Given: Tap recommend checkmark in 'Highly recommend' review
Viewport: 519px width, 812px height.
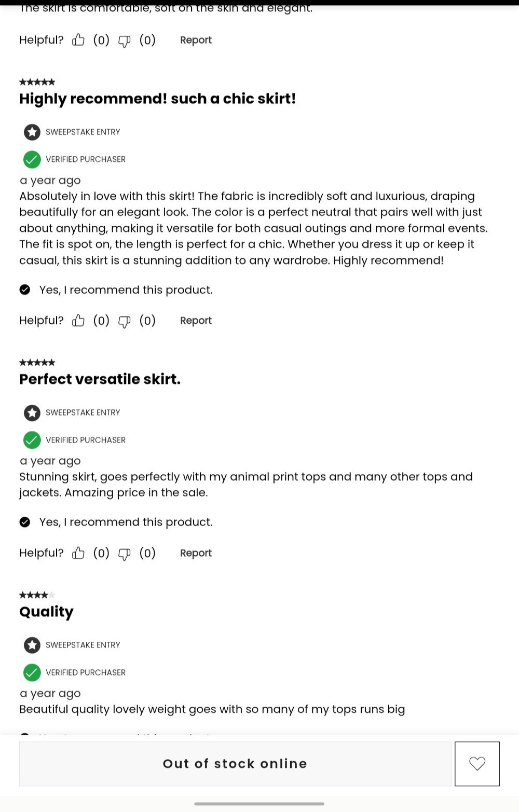Looking at the screenshot, I should 25,290.
